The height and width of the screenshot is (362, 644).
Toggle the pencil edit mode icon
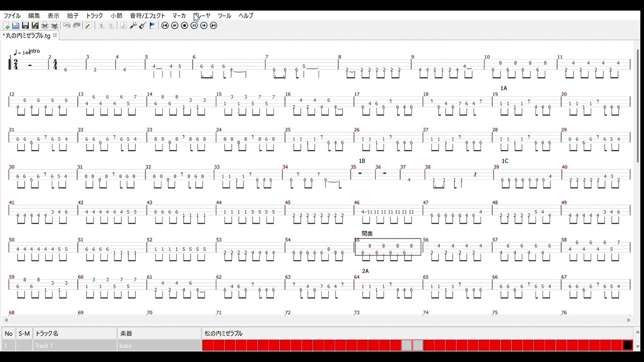tap(89, 26)
